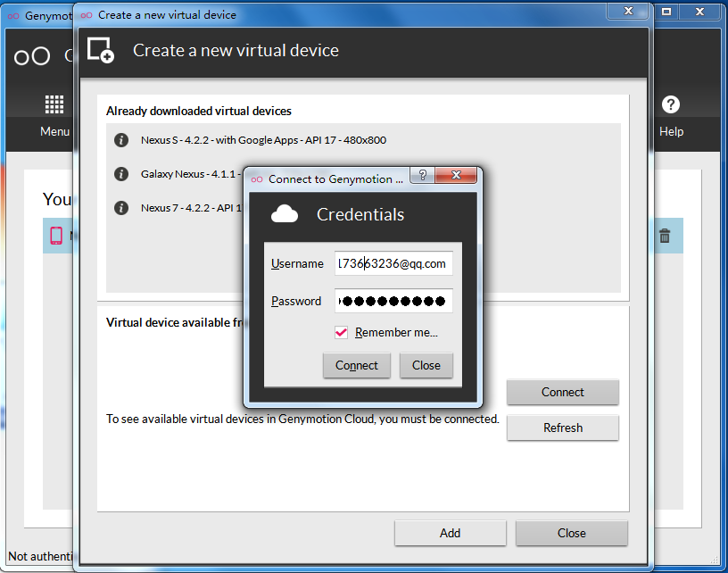Viewport: 728px width, 573px height.
Task: Click trash delete icon in Genymotion main window
Action: [x=665, y=236]
